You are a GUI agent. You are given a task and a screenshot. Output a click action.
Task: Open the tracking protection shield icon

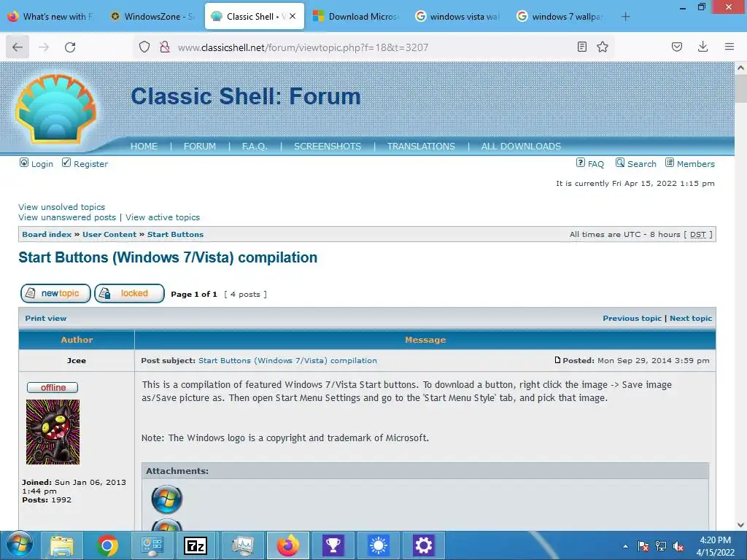[x=144, y=47]
